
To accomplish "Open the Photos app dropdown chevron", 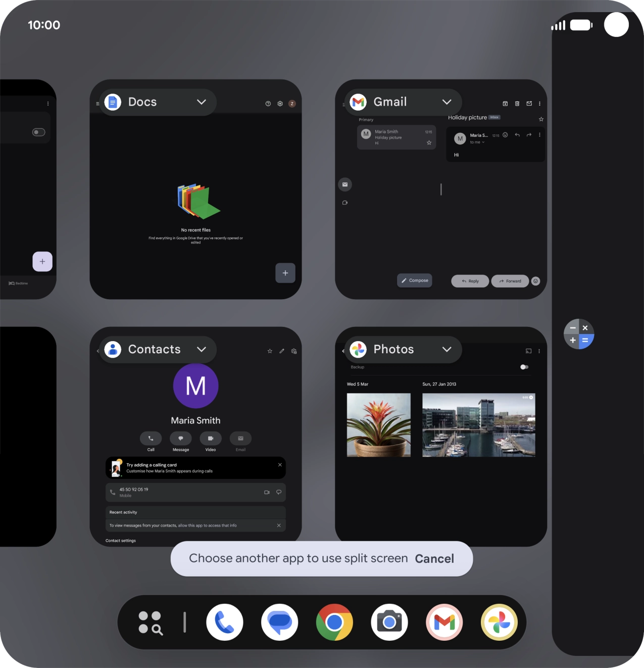I will tap(447, 350).
